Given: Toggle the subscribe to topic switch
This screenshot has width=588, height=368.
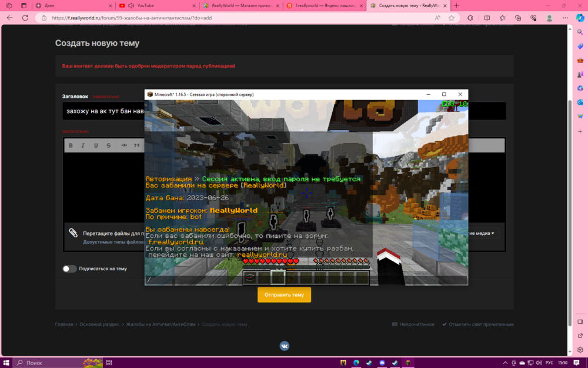Looking at the screenshot, I should click(69, 268).
